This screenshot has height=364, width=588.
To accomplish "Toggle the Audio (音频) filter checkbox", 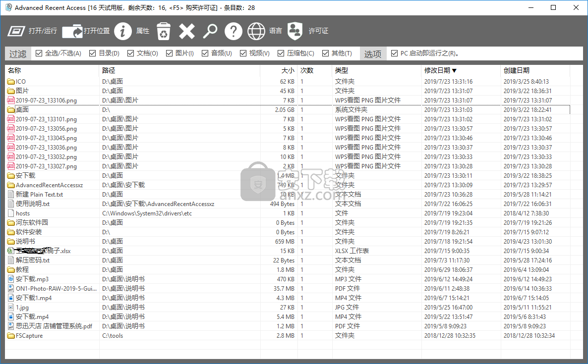I will click(x=205, y=53).
